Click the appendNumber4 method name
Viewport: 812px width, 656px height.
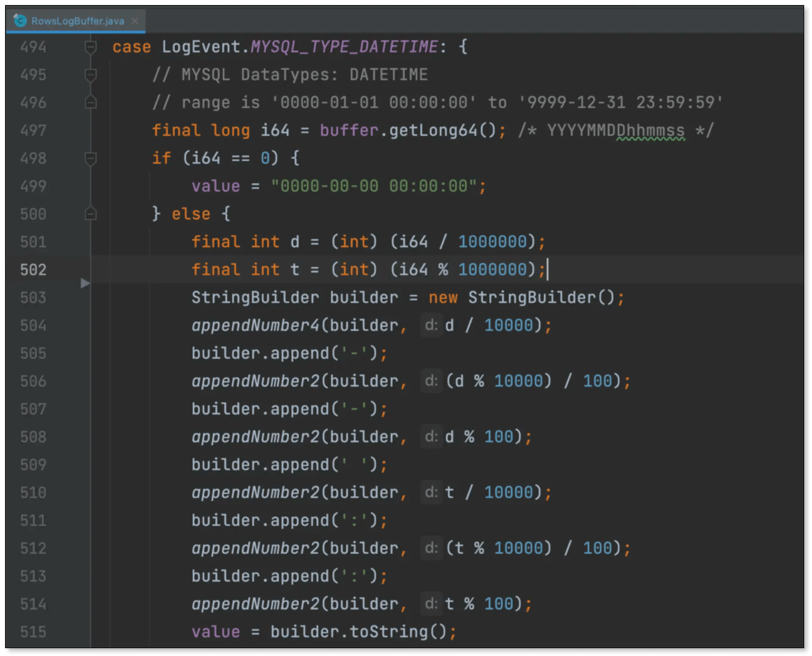coord(256,325)
